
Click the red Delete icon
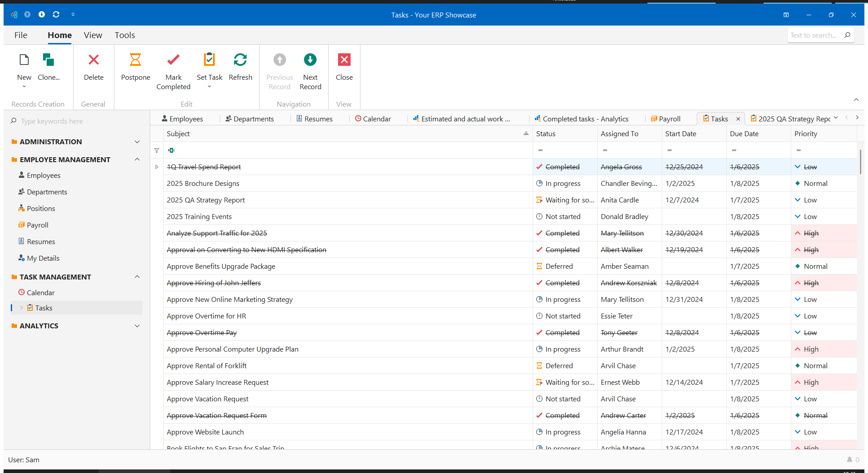coord(93,60)
